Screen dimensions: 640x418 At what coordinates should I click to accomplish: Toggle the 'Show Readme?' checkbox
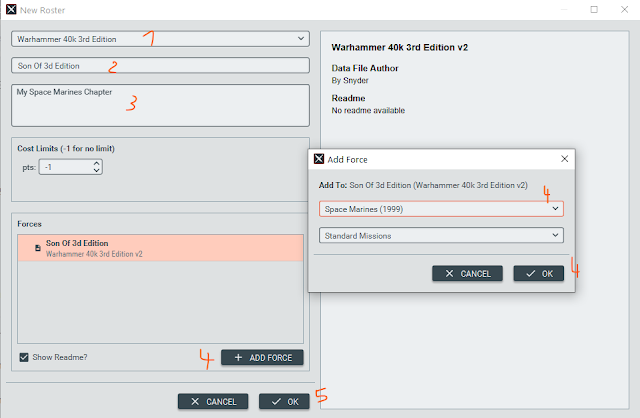[x=24, y=358]
